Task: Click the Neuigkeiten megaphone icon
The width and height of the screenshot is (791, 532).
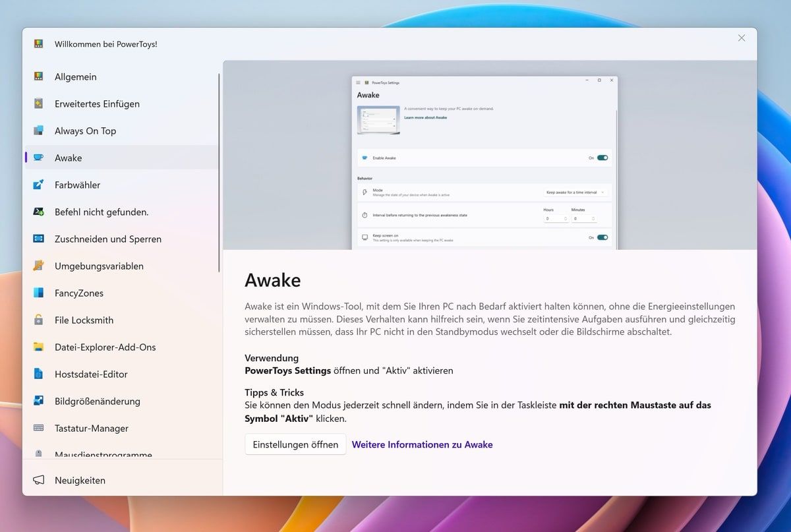Action: 39,480
